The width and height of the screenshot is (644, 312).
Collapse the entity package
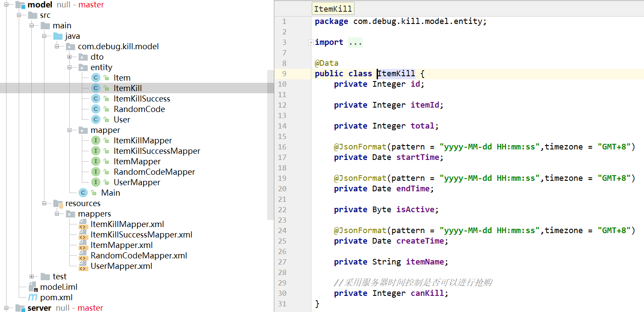click(70, 67)
